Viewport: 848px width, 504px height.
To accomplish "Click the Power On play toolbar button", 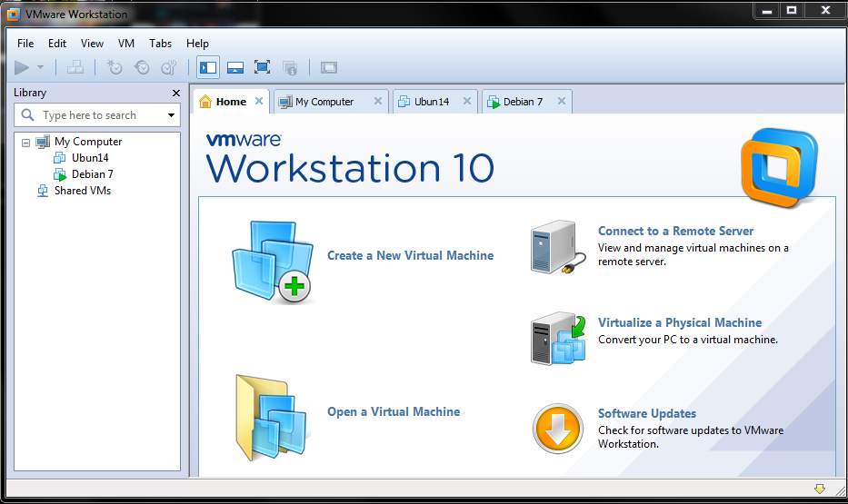I will coord(22,67).
